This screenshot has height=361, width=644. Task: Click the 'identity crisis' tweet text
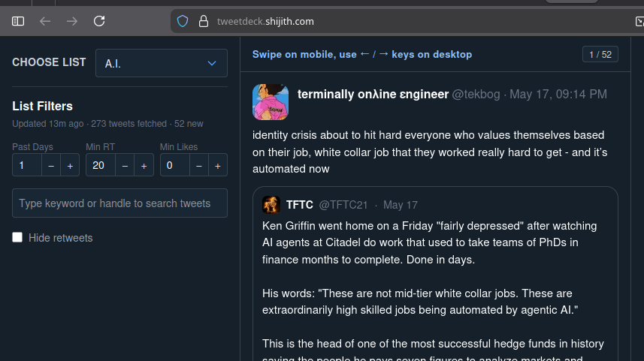coord(430,152)
